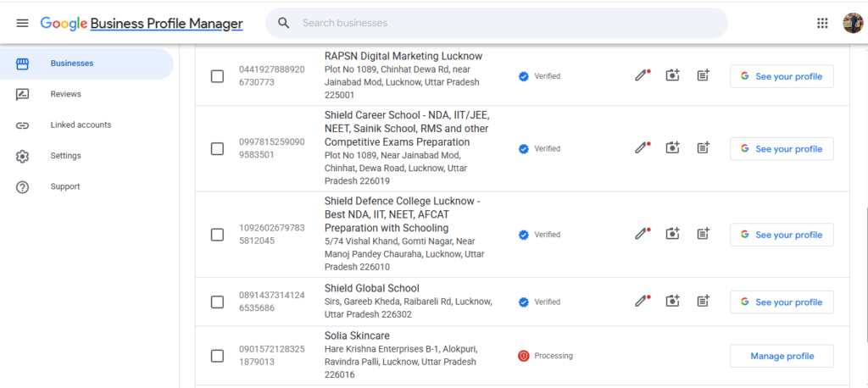Check the Solia Skincare row checkbox
This screenshot has width=868, height=388.
[218, 356]
